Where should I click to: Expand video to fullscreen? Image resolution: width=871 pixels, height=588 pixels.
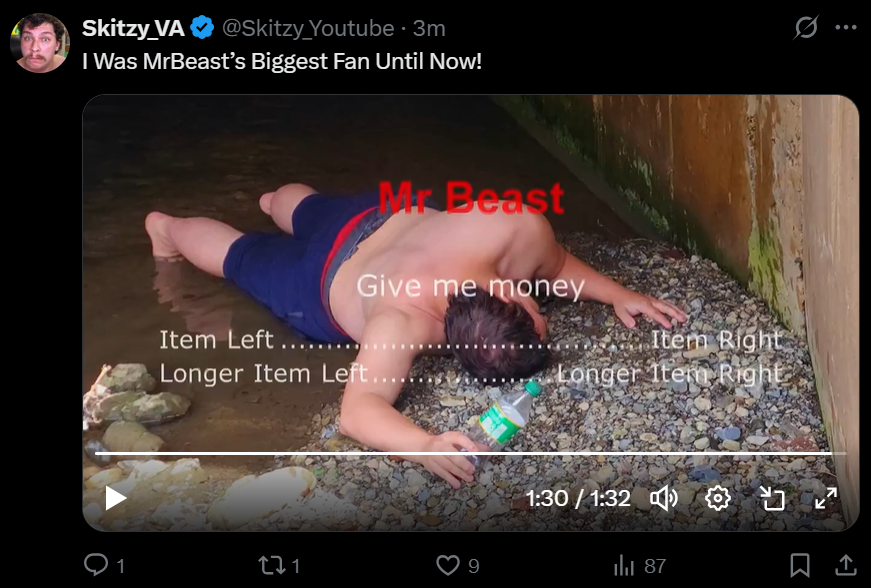[x=825, y=498]
